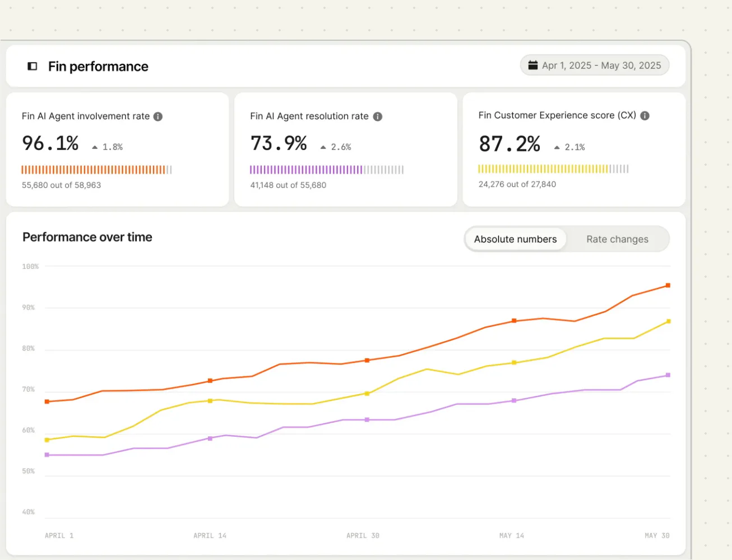Switch chart to Rate changes

click(617, 239)
